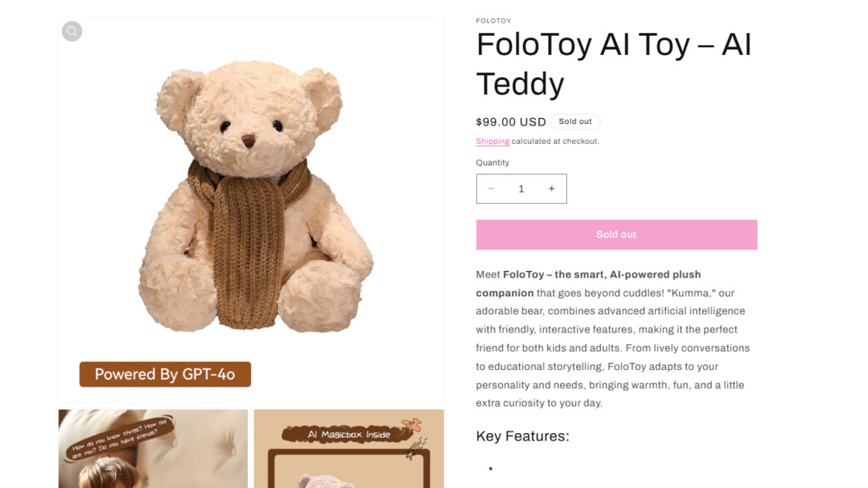
Task: Click the FOLOTOY vendor label
Action: pos(493,21)
